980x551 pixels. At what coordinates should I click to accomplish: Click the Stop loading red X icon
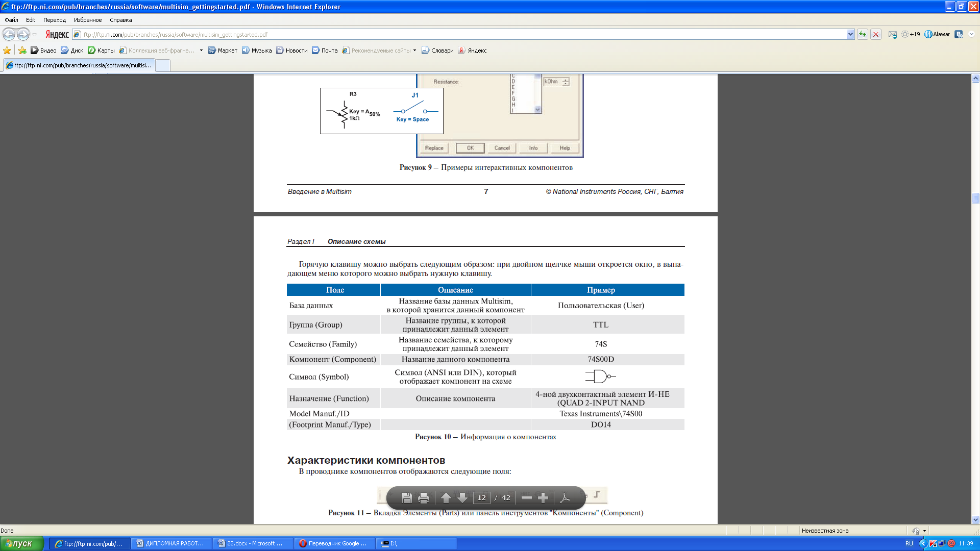coord(876,34)
